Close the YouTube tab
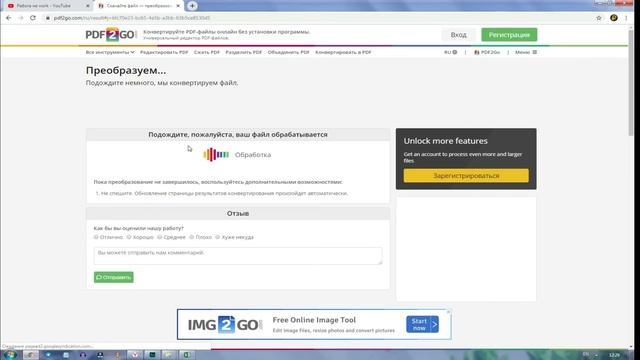640x360 pixels. click(x=88, y=6)
